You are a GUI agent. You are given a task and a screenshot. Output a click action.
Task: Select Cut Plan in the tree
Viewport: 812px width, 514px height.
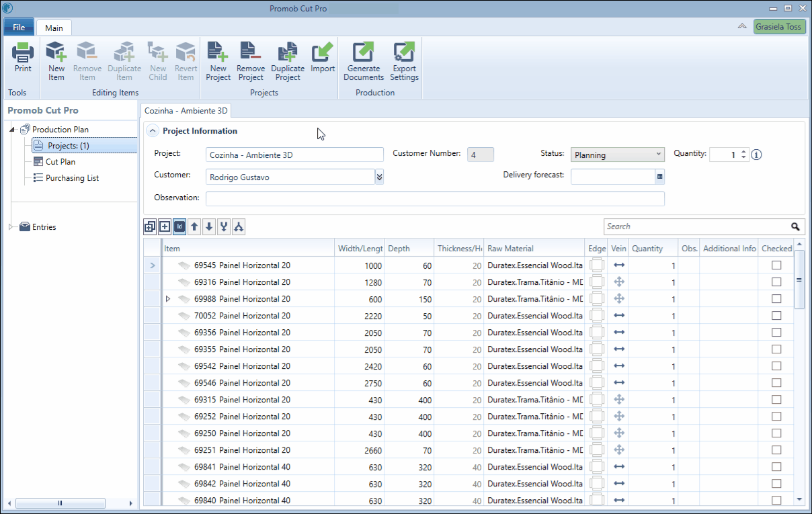pyautogui.click(x=60, y=162)
